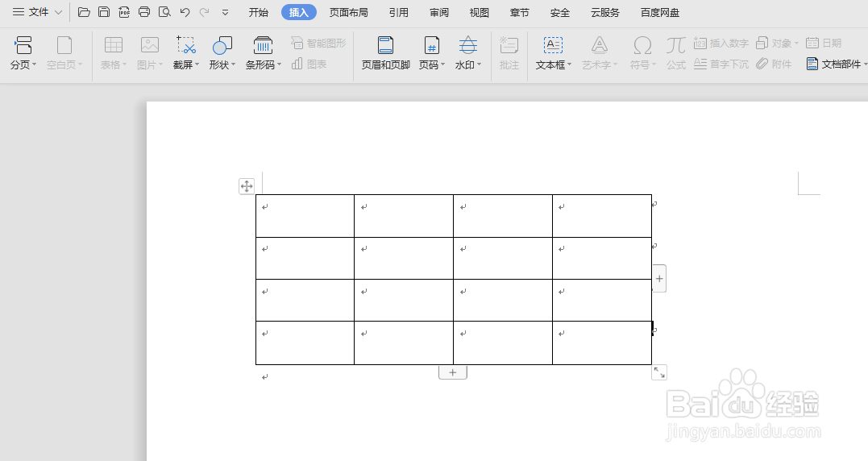868x461 pixels.
Task: Open the 云服务 tab
Action: point(605,12)
